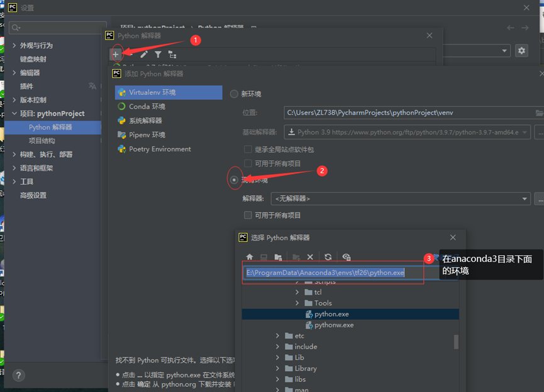544x392 pixels.
Task: Click the new folder icon
Action: [296, 257]
